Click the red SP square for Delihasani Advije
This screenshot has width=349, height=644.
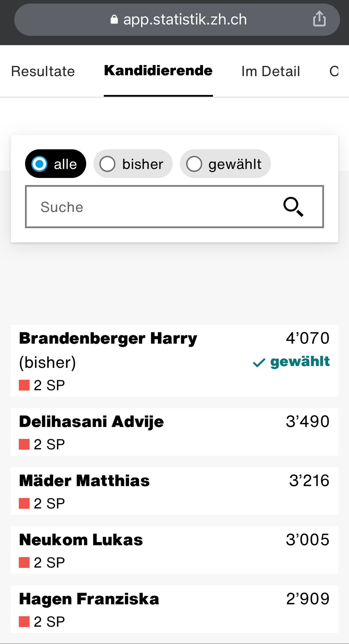click(24, 444)
